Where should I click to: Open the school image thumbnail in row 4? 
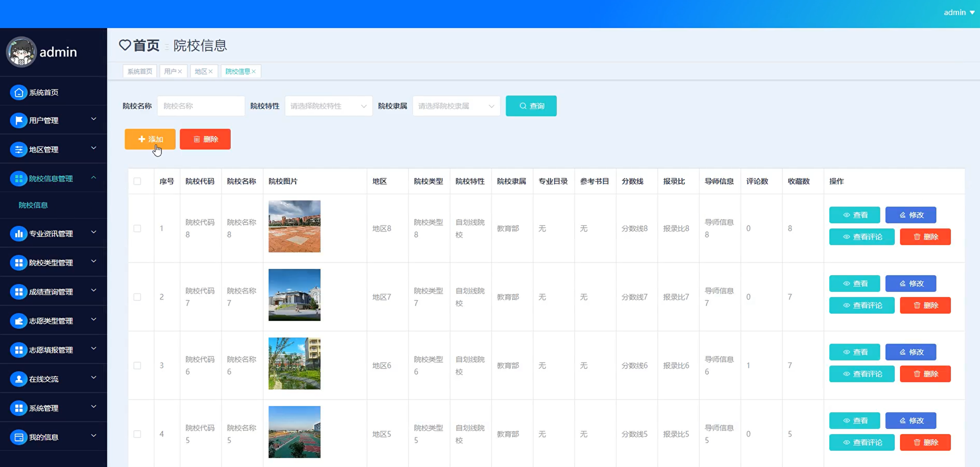point(295,432)
